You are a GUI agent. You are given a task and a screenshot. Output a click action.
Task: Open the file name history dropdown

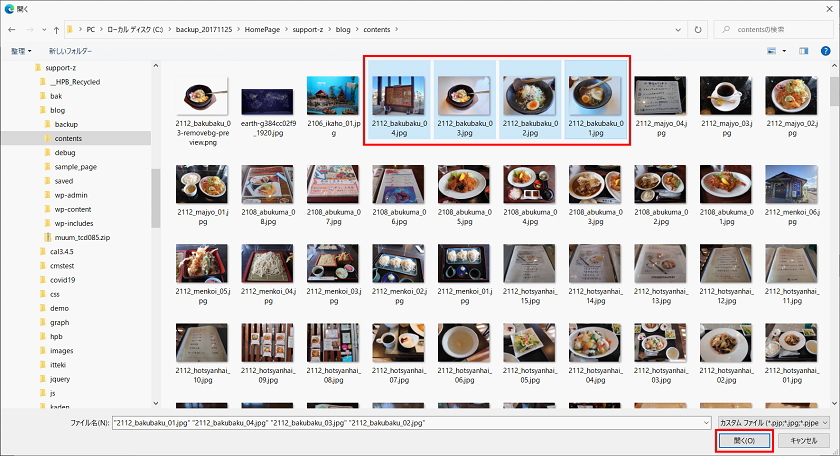point(704,422)
